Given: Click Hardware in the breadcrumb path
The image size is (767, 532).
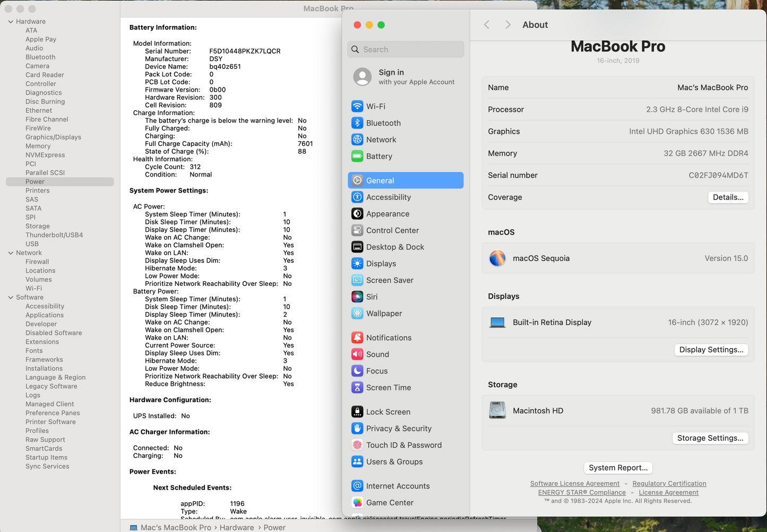Looking at the screenshot, I should 237,527.
